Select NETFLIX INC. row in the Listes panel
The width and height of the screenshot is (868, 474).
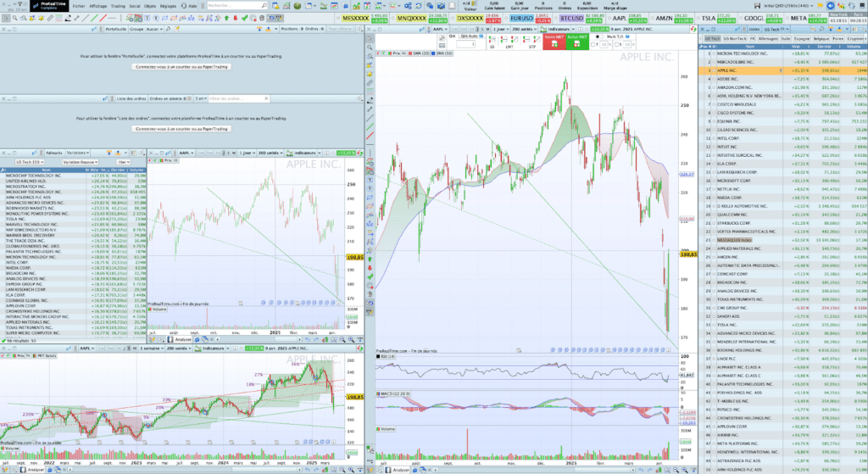tap(783, 189)
